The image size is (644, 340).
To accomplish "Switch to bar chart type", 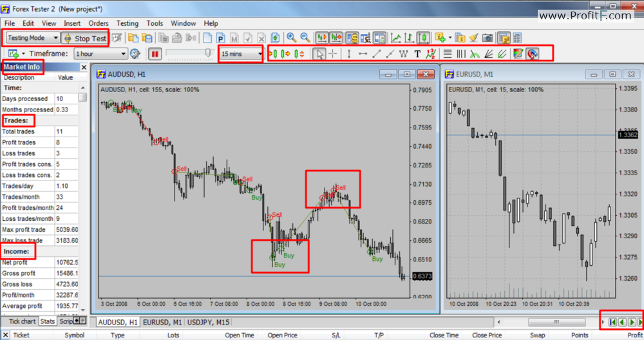I will pos(409,38).
